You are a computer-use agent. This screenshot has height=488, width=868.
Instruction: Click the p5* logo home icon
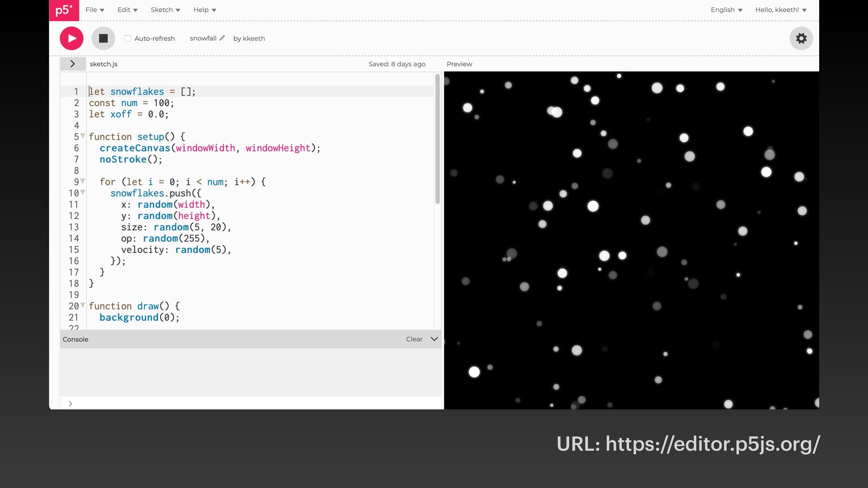coord(64,10)
